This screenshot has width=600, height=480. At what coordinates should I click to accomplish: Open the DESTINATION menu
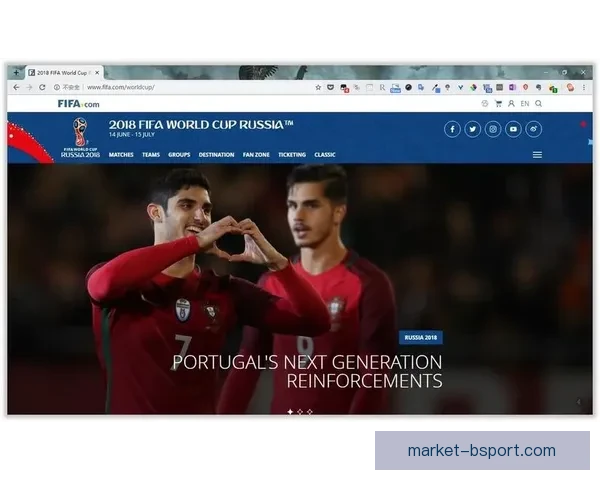(x=216, y=155)
